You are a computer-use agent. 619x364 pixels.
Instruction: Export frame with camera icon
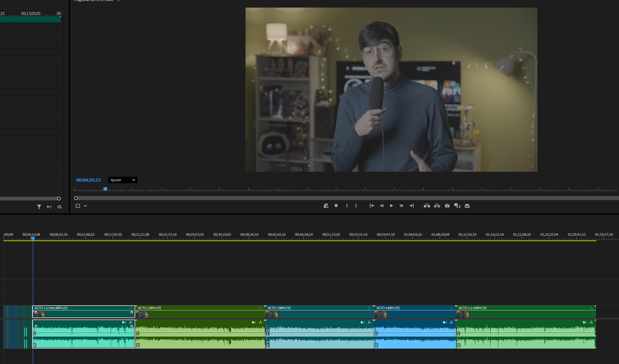coord(447,206)
